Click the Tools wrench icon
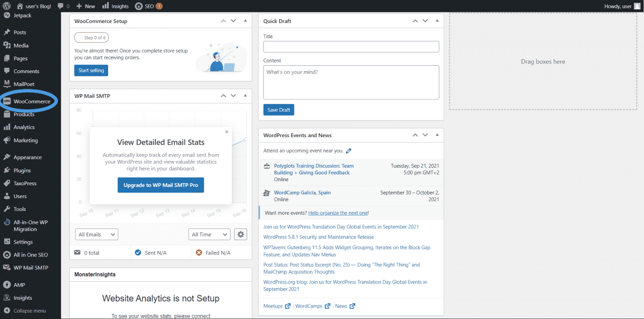 pyautogui.click(x=6, y=209)
